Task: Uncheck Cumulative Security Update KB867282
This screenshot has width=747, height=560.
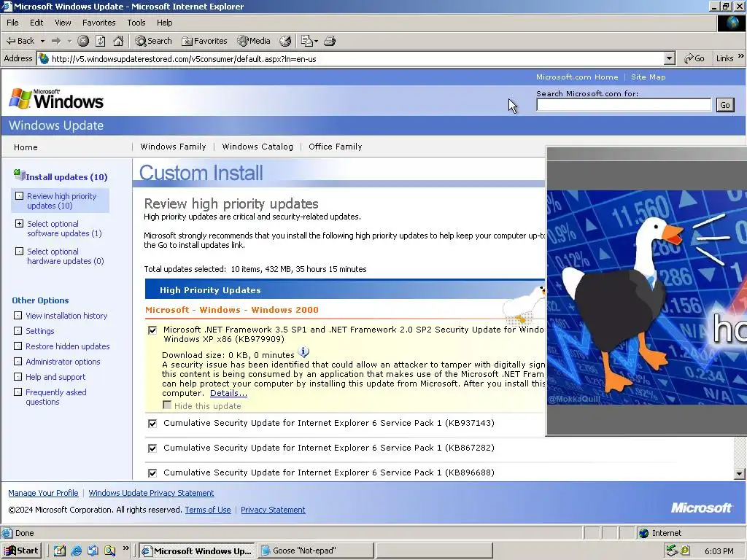Action: point(152,448)
